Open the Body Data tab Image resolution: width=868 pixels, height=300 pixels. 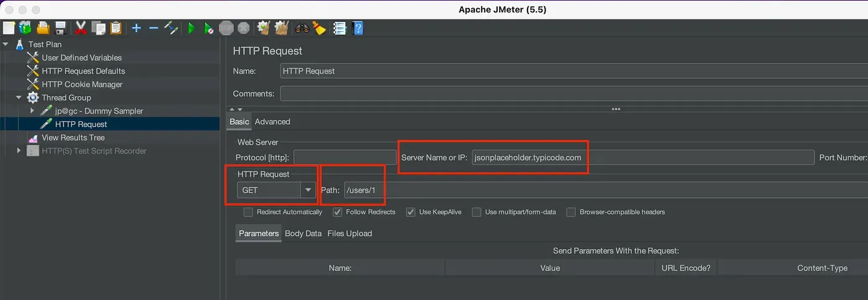pos(303,234)
